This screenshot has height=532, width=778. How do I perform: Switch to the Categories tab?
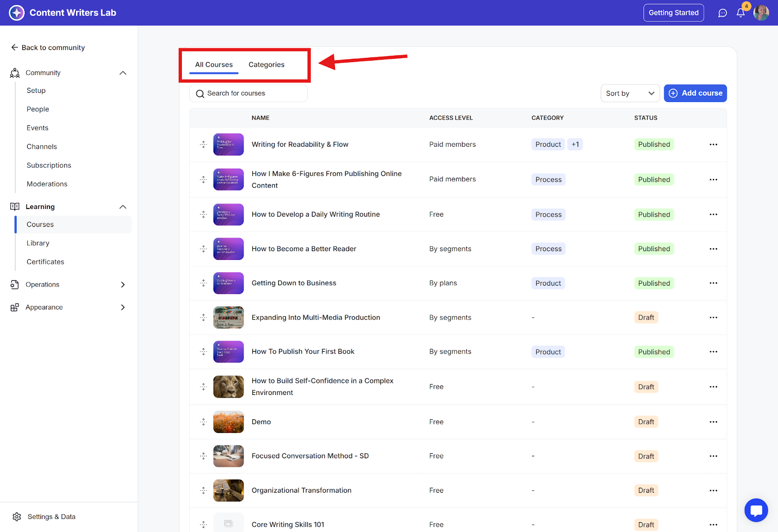(266, 65)
